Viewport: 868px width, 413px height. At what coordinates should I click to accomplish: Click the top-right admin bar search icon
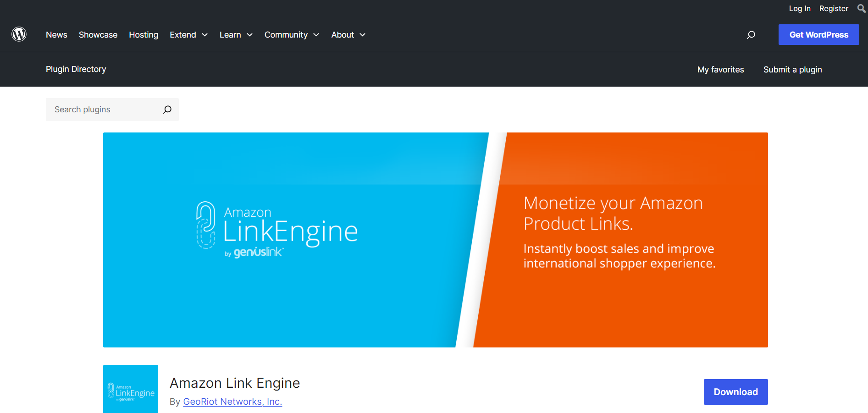tap(861, 9)
